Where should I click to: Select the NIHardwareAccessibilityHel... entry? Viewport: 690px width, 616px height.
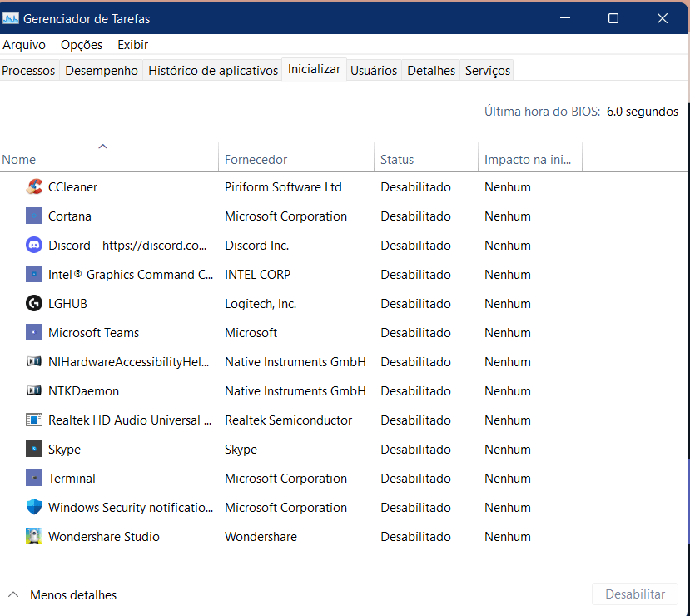[x=128, y=361]
